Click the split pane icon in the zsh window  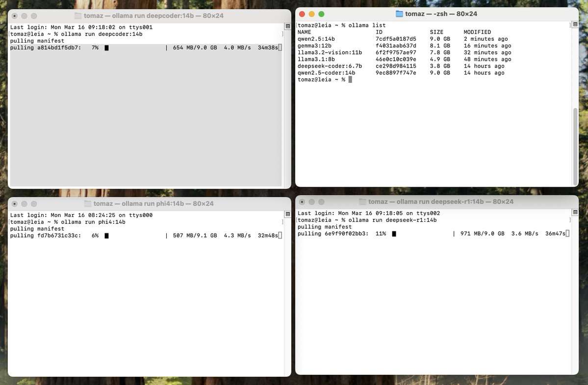coord(575,24)
